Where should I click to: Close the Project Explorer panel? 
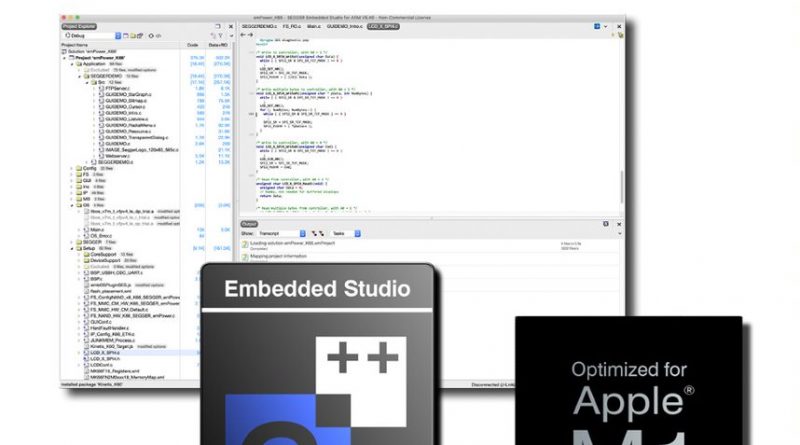pos(231,27)
